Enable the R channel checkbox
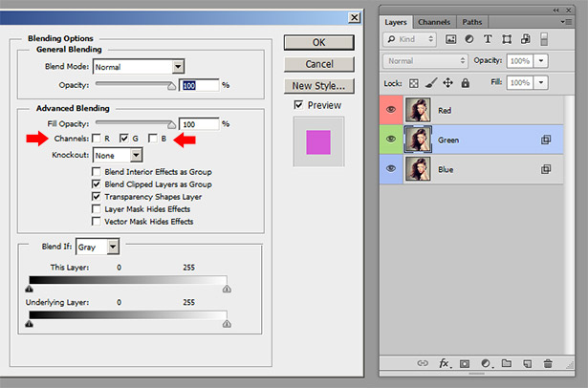The height and width of the screenshot is (388, 588). coord(97,139)
